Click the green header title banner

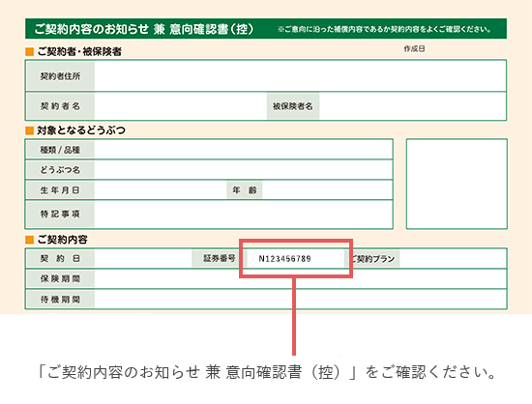click(x=266, y=29)
